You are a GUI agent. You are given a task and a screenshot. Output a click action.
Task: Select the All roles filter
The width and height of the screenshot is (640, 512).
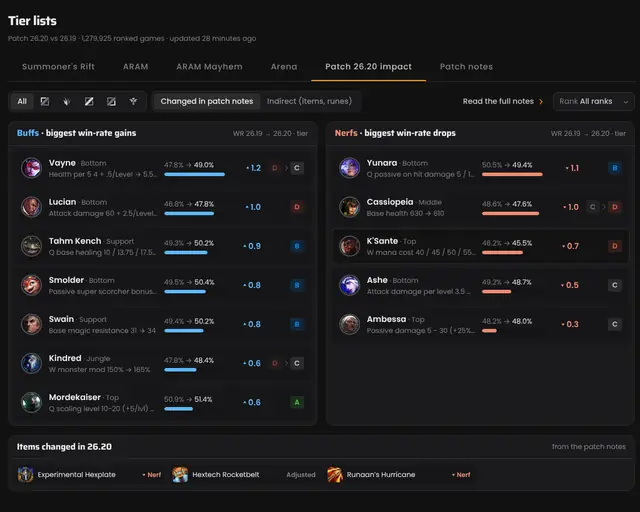[x=22, y=101]
